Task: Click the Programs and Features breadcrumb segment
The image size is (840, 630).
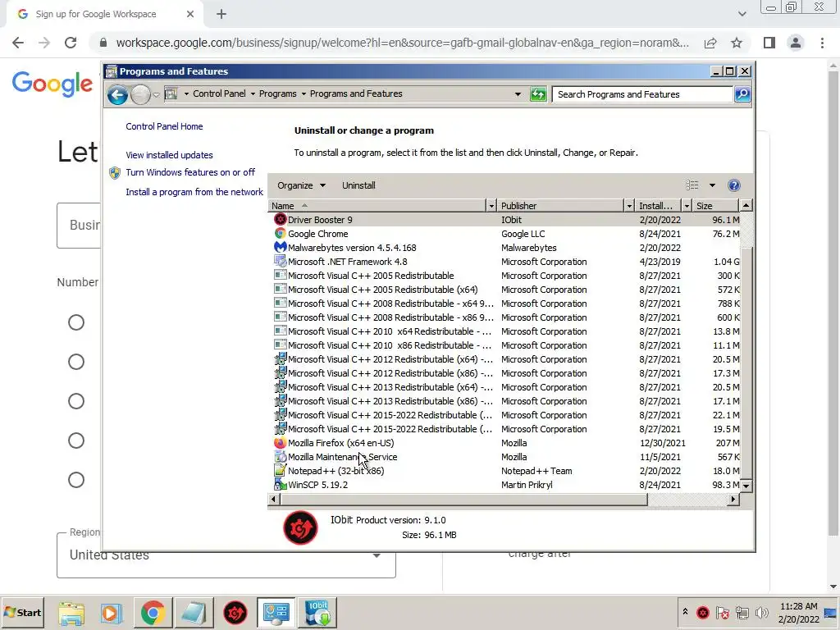Action: pyautogui.click(x=356, y=94)
